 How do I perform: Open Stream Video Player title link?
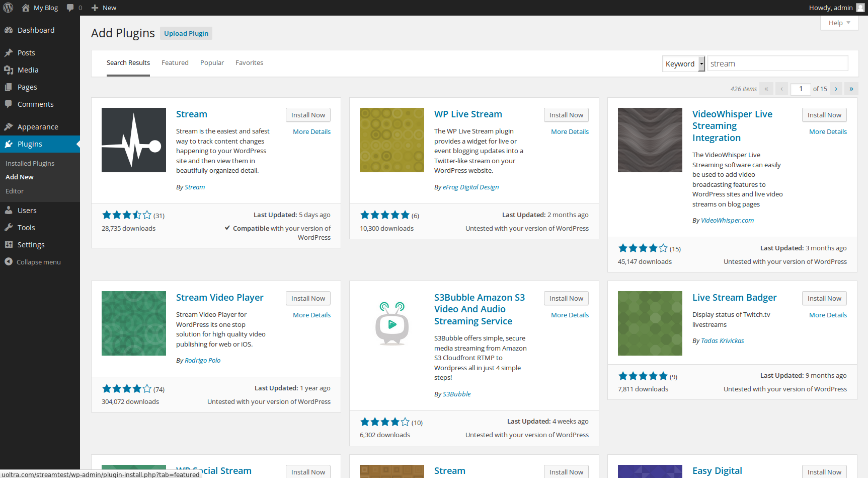220,298
